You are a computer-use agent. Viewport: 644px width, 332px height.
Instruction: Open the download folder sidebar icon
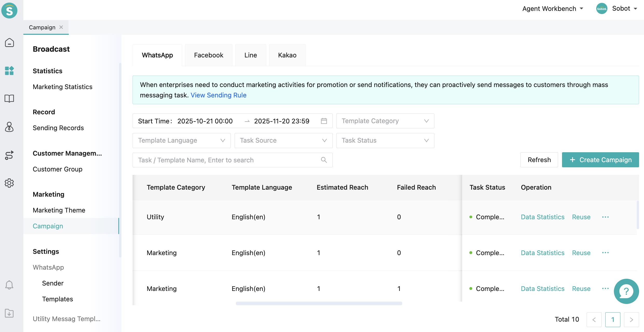[x=9, y=313]
